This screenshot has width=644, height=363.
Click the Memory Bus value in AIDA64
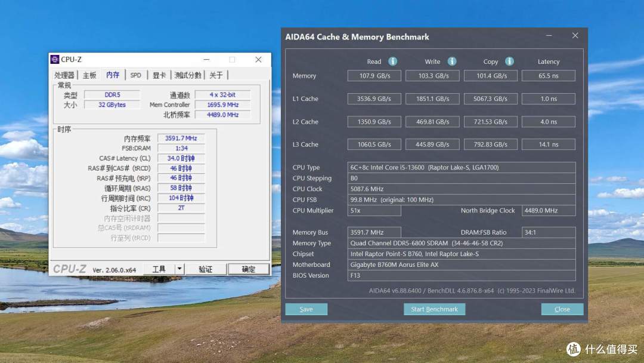click(374, 232)
